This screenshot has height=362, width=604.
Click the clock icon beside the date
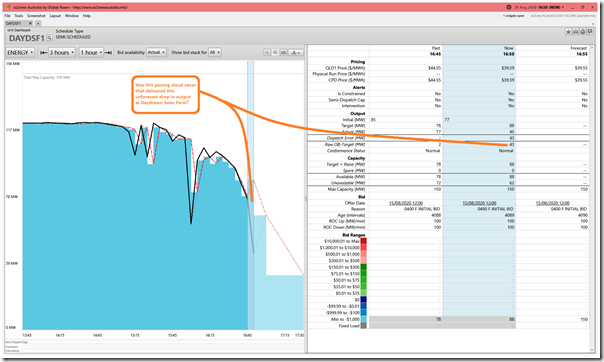point(509,7)
